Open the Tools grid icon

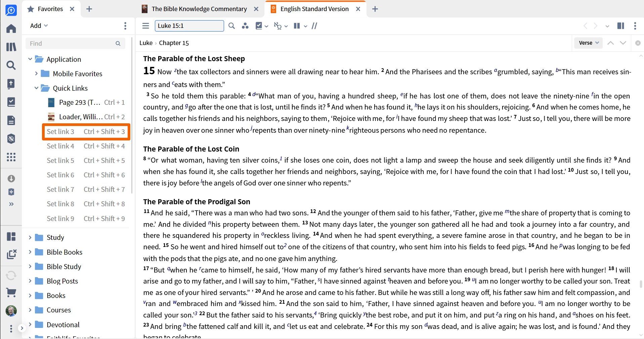11,157
